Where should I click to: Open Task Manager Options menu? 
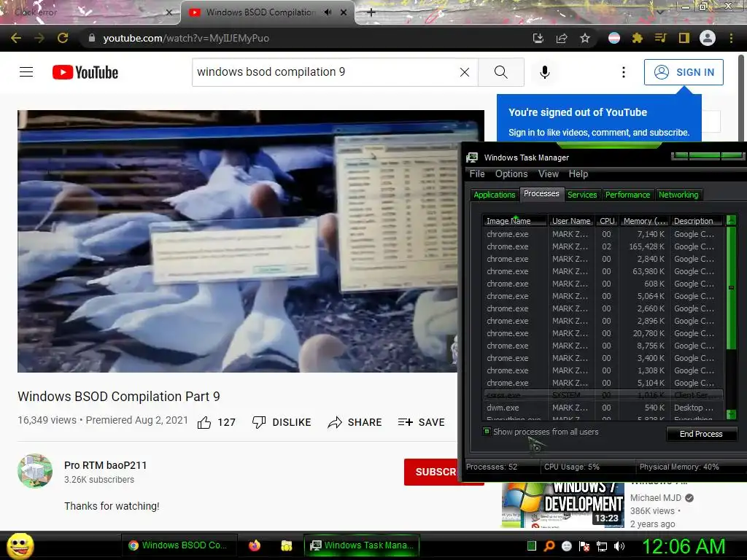(511, 174)
